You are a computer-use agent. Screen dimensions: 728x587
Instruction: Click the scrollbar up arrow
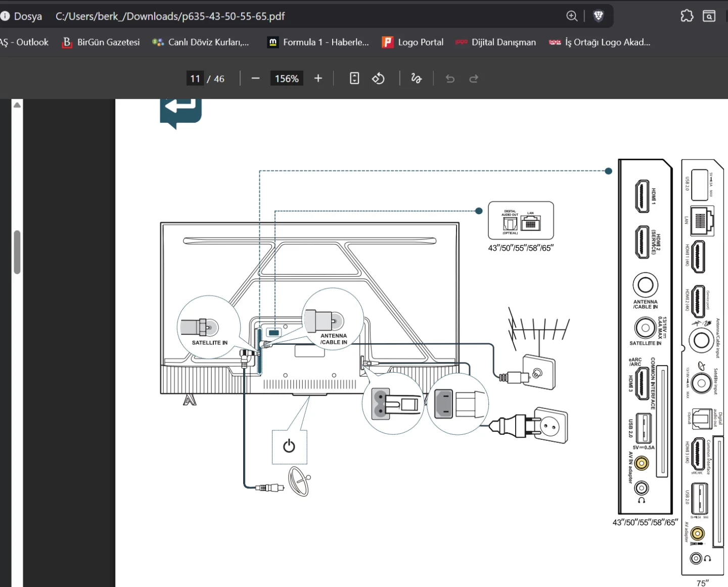[x=17, y=105]
